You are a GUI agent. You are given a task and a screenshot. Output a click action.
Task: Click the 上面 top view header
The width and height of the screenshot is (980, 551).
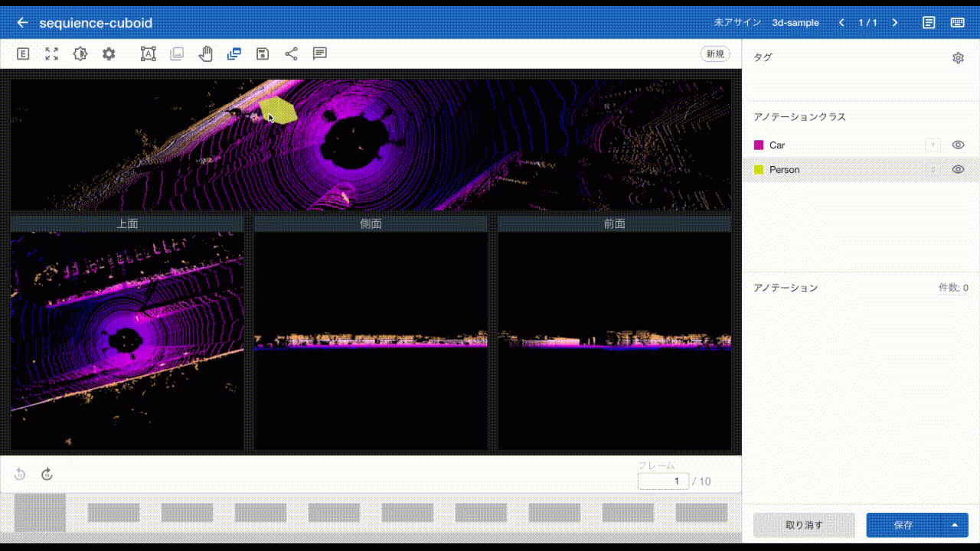pyautogui.click(x=127, y=223)
